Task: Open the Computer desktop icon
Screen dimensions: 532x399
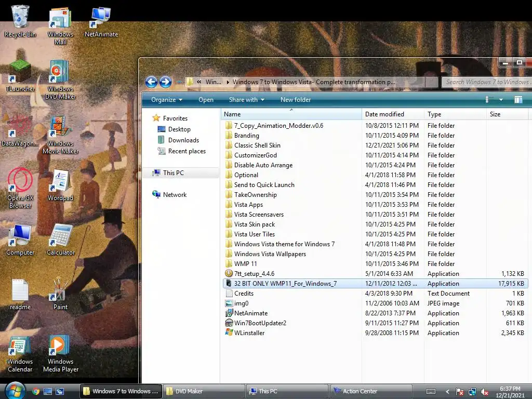Action: point(20,240)
